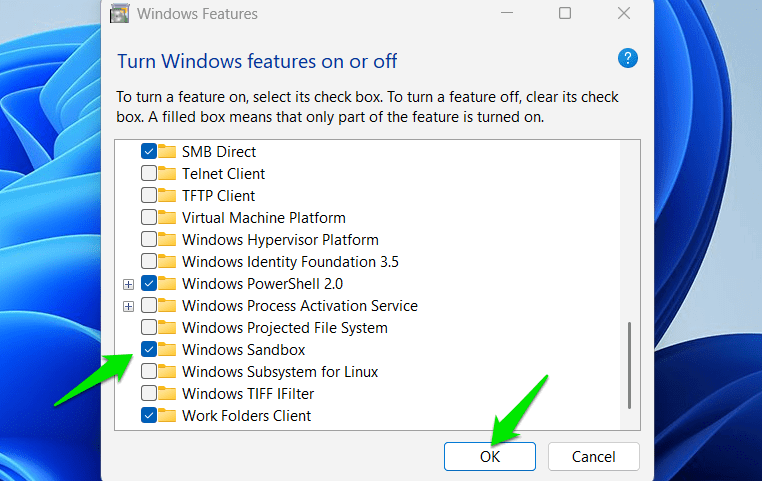
Task: Open the blue help question mark
Action: click(x=628, y=58)
